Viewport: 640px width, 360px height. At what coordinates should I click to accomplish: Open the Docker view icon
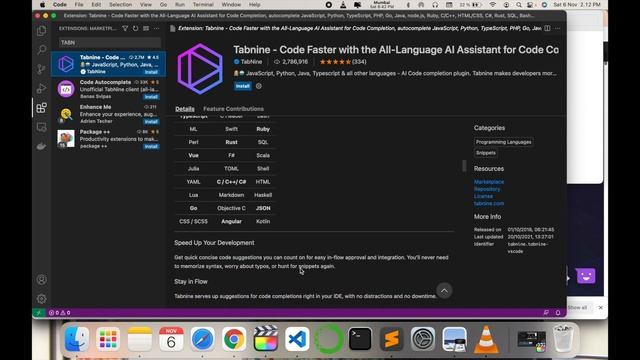(41, 146)
